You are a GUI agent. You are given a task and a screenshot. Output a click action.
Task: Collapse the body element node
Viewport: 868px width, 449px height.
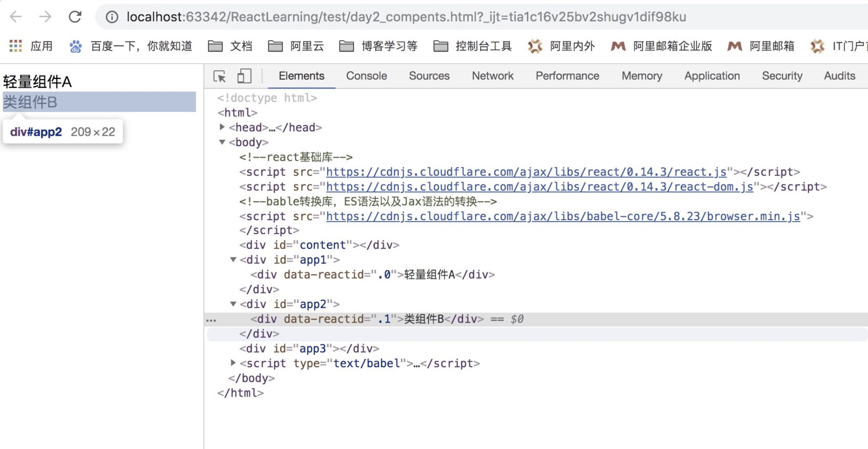click(x=222, y=142)
